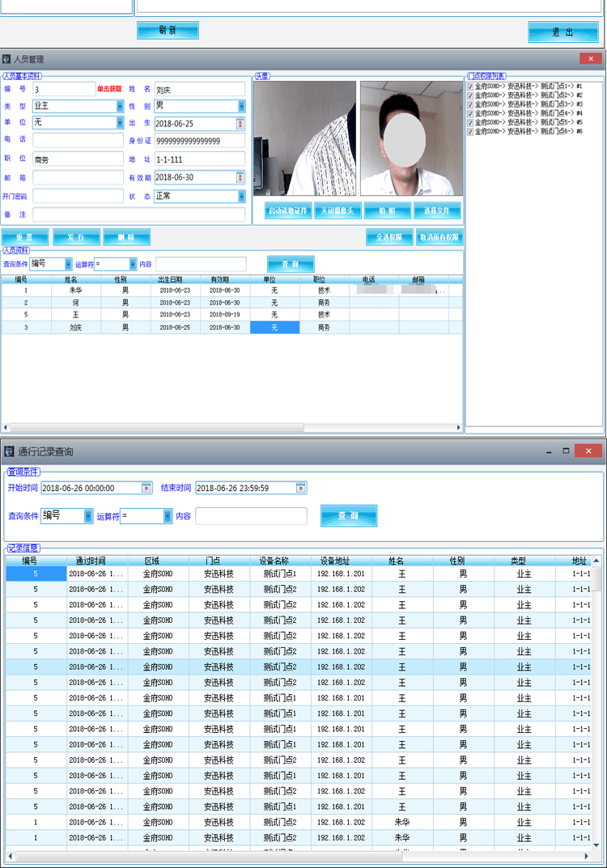
Task: Uncheck the 测试门点1 #1 permission checkbox
Action: pos(470,87)
